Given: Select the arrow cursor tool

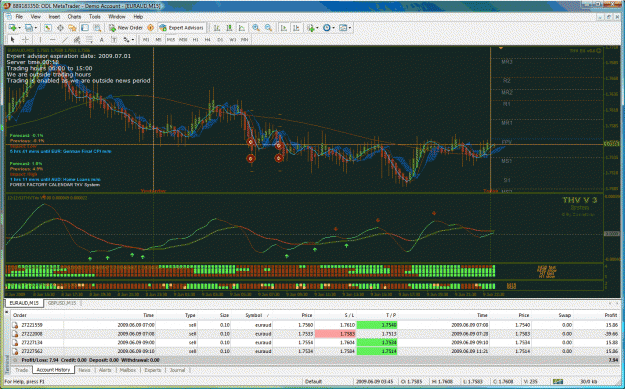Looking at the screenshot, I should (x=12, y=39).
